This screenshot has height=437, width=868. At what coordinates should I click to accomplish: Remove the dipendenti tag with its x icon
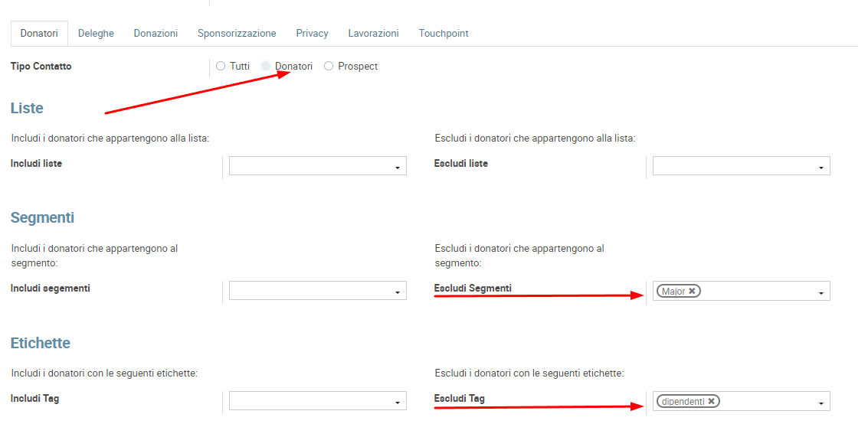point(711,401)
